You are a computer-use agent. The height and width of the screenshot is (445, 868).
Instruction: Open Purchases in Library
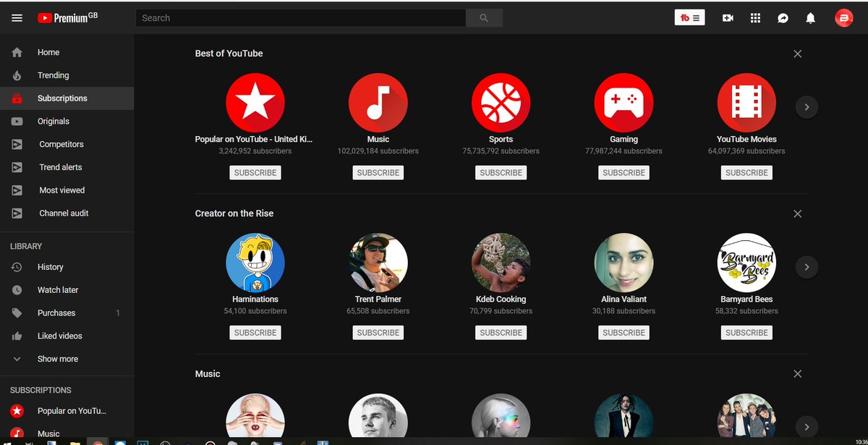(x=67, y=313)
